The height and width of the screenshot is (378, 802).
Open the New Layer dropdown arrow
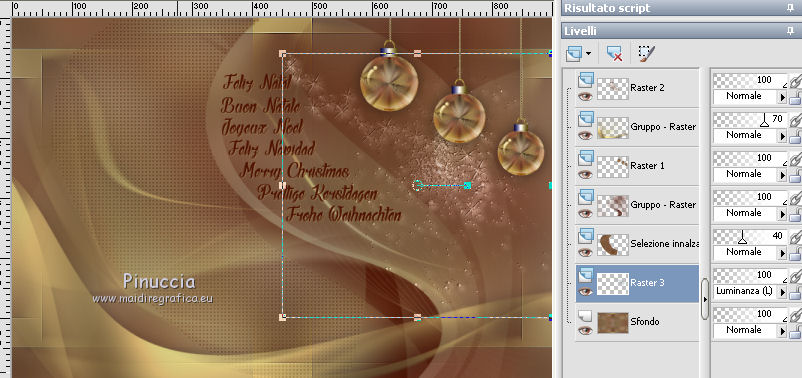point(588,53)
